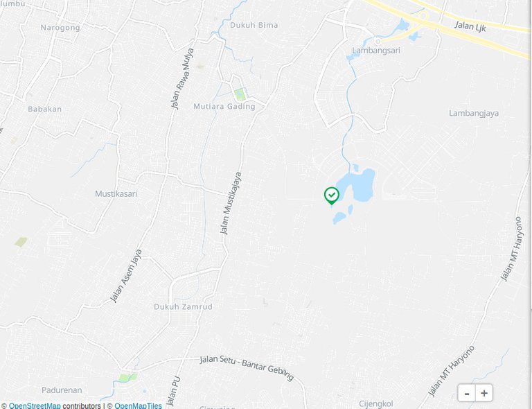Screen dimensions: 532x409
Task: Click the Jalan Ljk highway label
Action: [x=470, y=26]
